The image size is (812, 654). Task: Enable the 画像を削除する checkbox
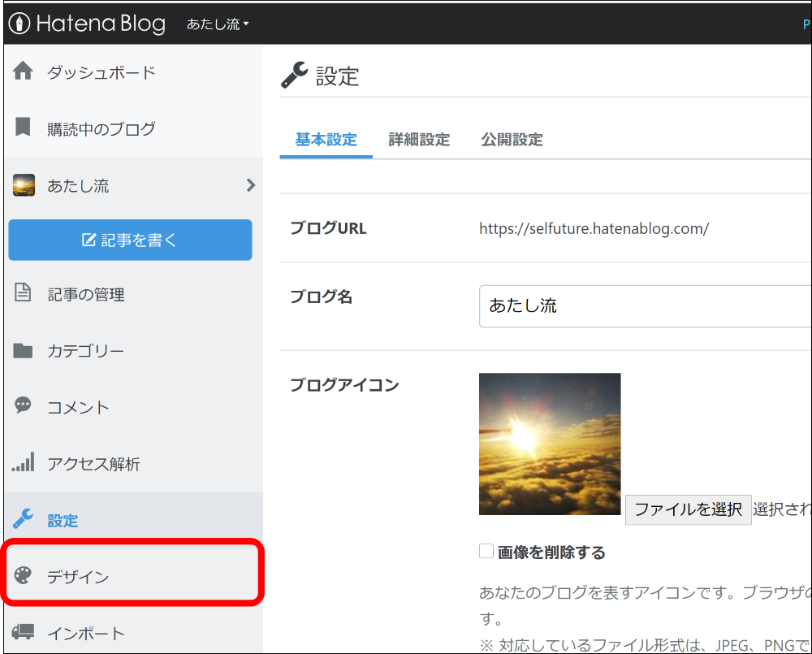click(x=486, y=551)
